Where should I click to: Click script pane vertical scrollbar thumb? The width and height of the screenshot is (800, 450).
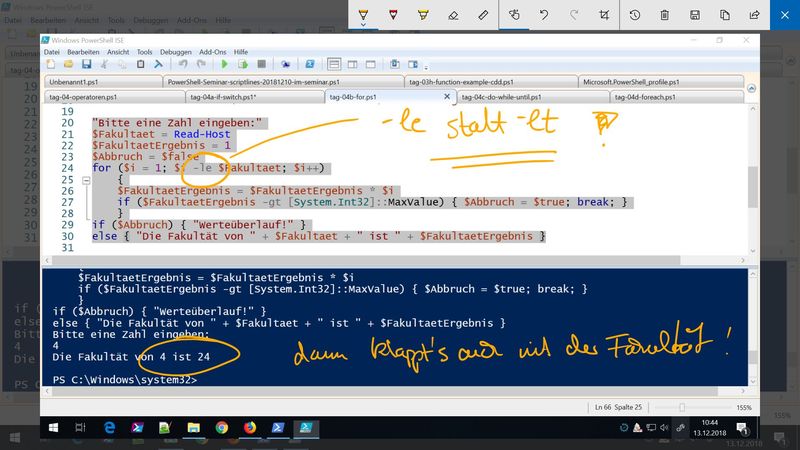pos(753,187)
